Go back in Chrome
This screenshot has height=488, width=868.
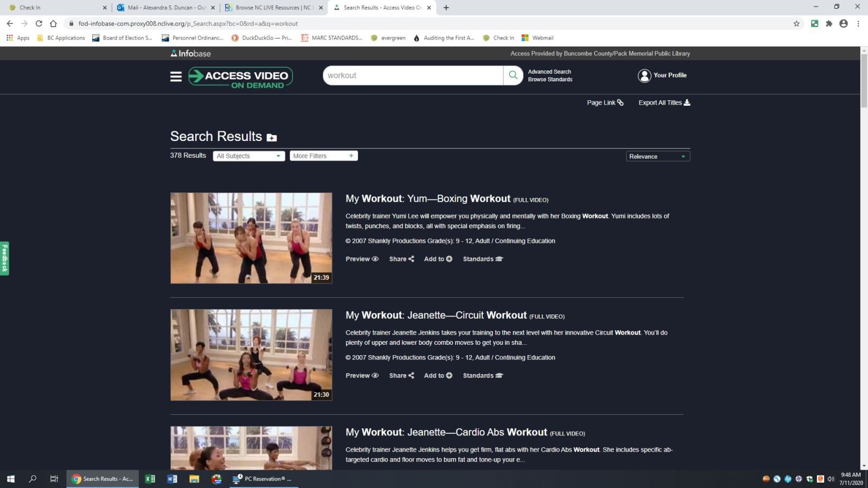click(x=10, y=23)
